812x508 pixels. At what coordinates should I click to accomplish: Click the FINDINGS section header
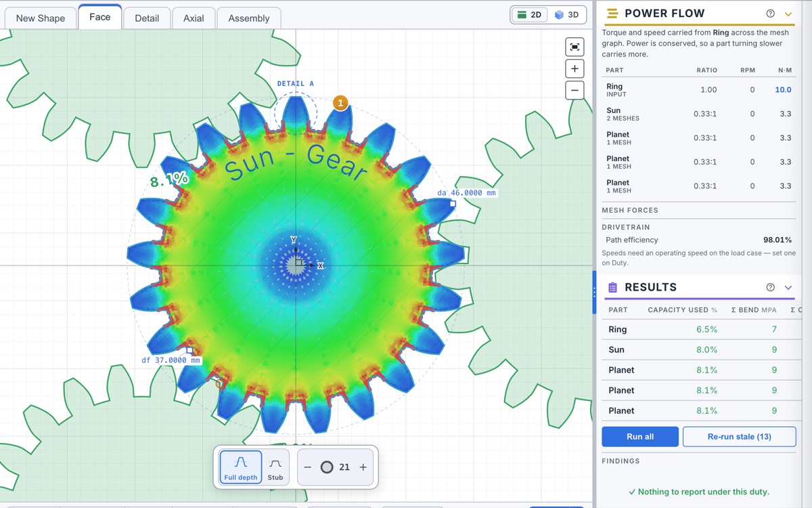(621, 461)
